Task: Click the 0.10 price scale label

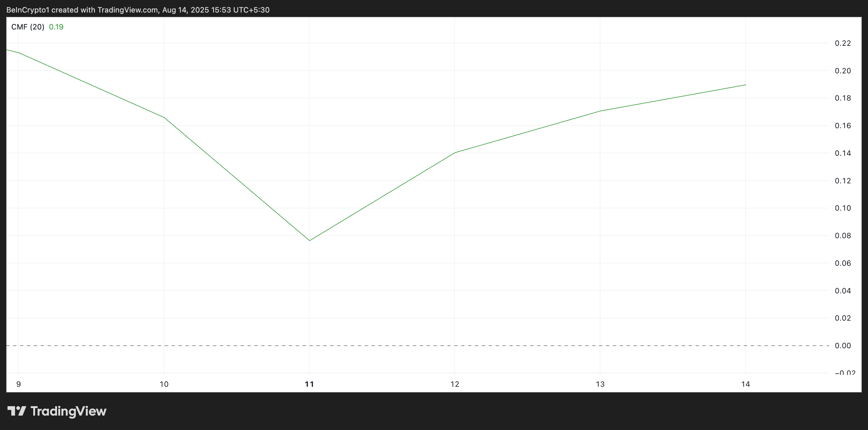Action: (843, 208)
